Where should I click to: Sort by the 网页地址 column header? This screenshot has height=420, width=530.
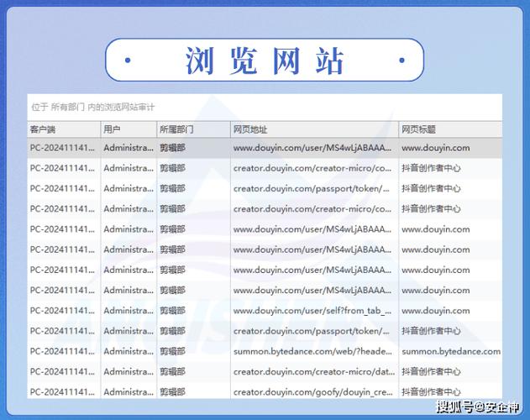(x=315, y=129)
